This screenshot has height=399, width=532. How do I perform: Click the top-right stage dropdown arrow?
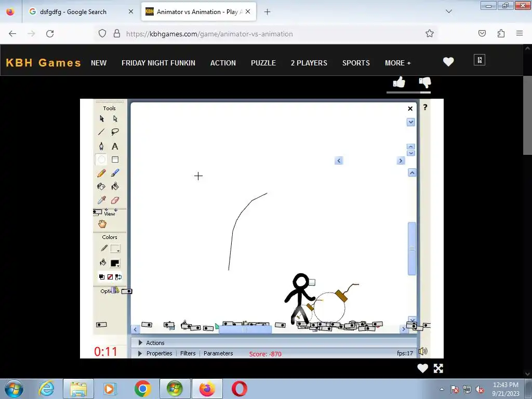click(x=410, y=122)
